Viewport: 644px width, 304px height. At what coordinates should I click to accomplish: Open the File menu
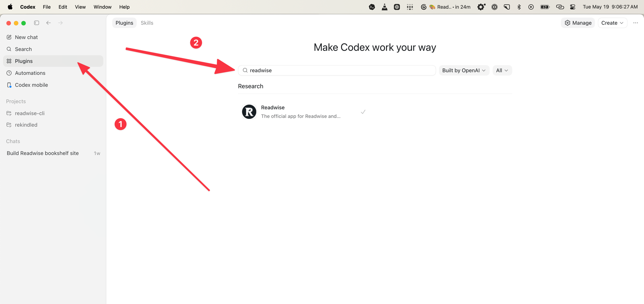point(47,7)
